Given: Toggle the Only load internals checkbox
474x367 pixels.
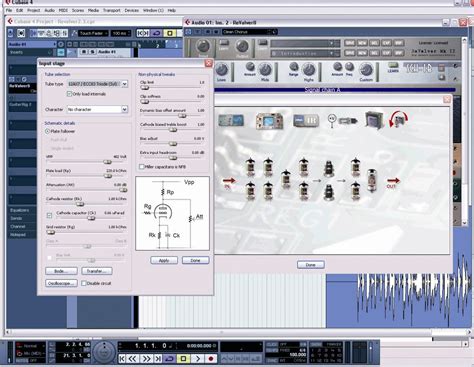Looking at the screenshot, I should pyautogui.click(x=69, y=94).
